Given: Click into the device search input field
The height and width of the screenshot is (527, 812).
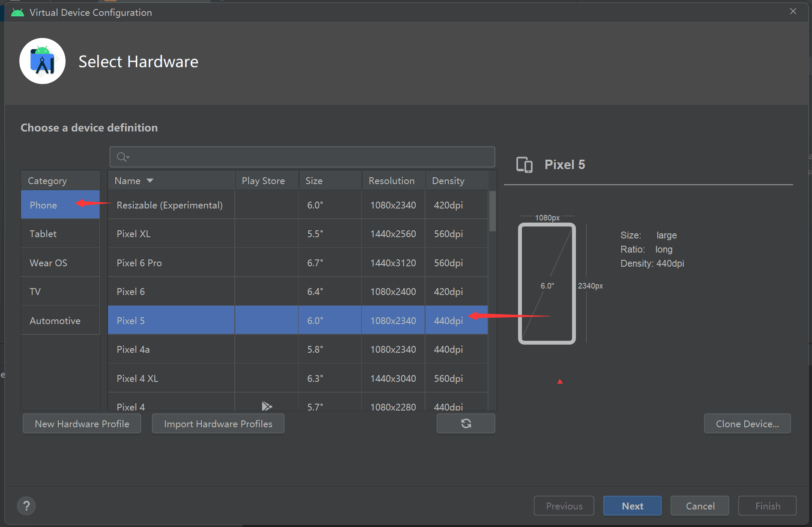Looking at the screenshot, I should pyautogui.click(x=303, y=157).
